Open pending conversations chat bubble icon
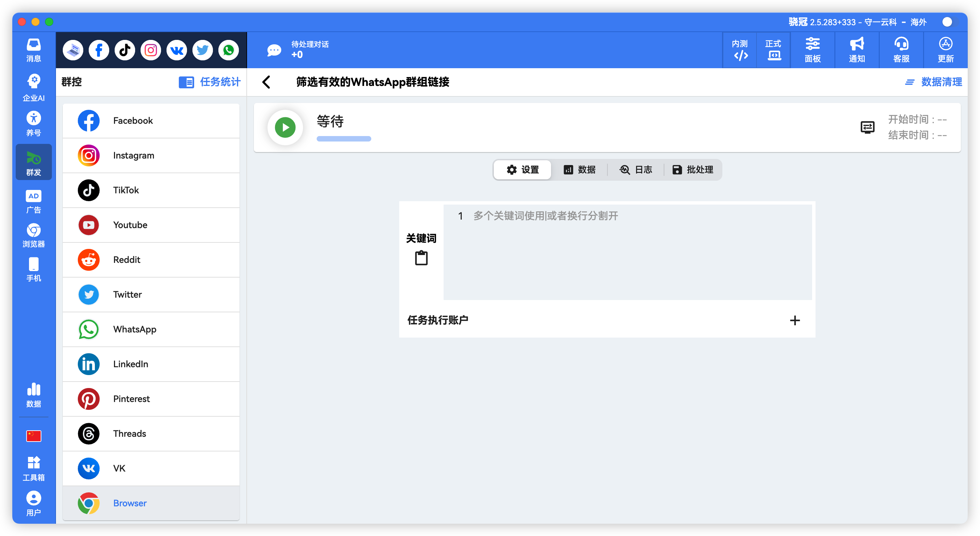Screen dimensions: 980x536 click(274, 50)
